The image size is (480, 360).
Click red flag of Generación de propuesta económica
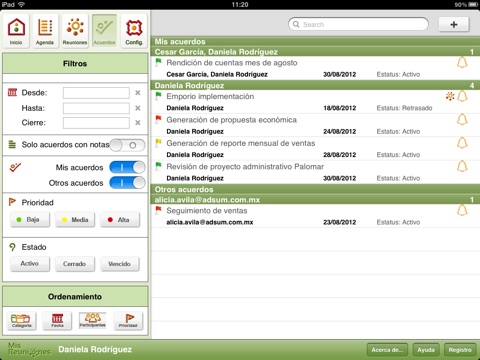coord(158,119)
